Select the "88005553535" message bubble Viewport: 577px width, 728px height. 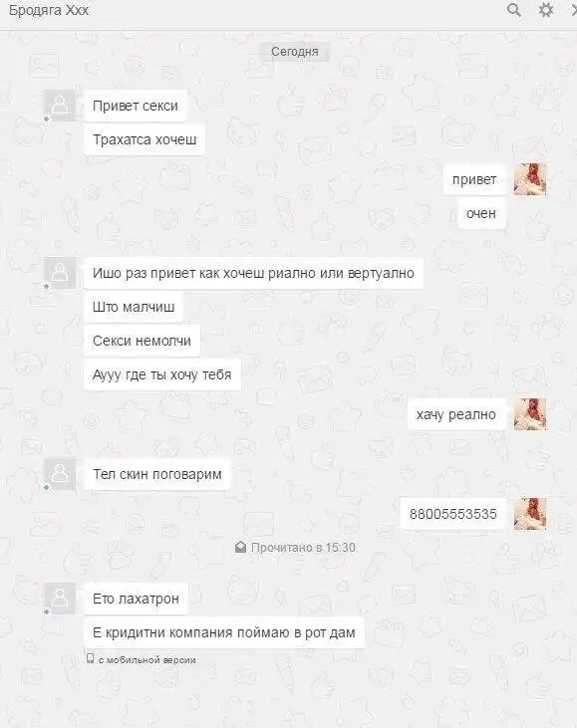point(453,514)
